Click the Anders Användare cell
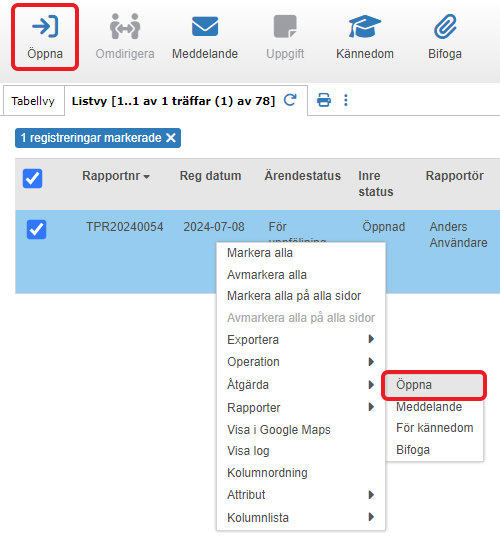The width and height of the screenshot is (500, 540). tap(458, 235)
